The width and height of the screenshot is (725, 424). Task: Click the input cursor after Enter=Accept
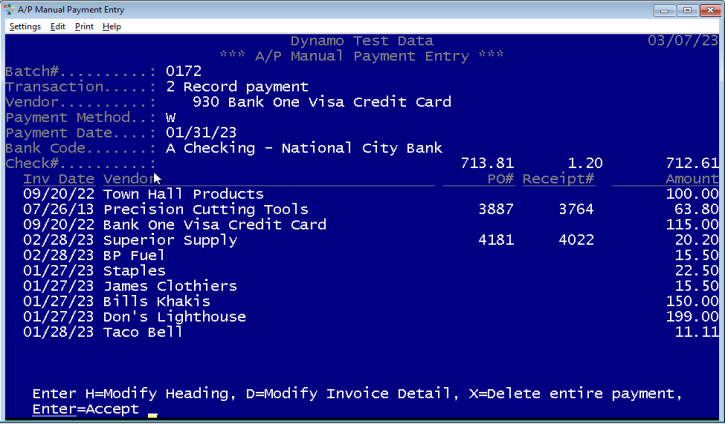[x=153, y=415]
